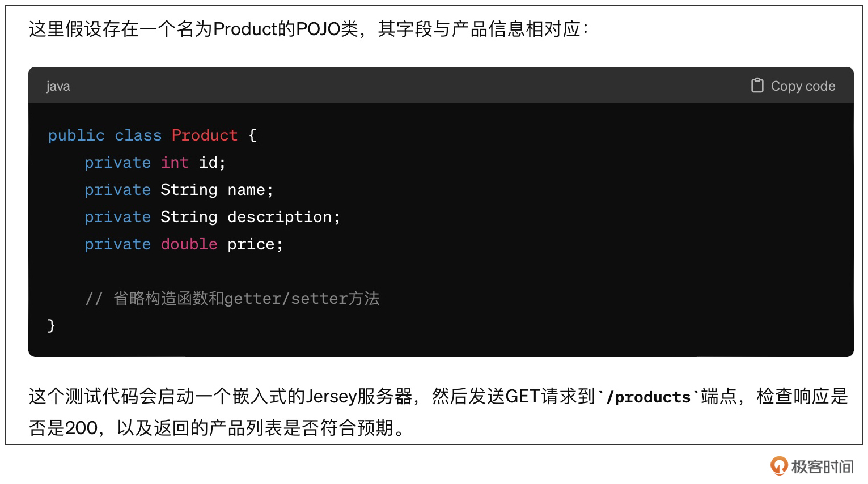Click the 极客时间 watermark text
This screenshot has width=868, height=484.
822,466
